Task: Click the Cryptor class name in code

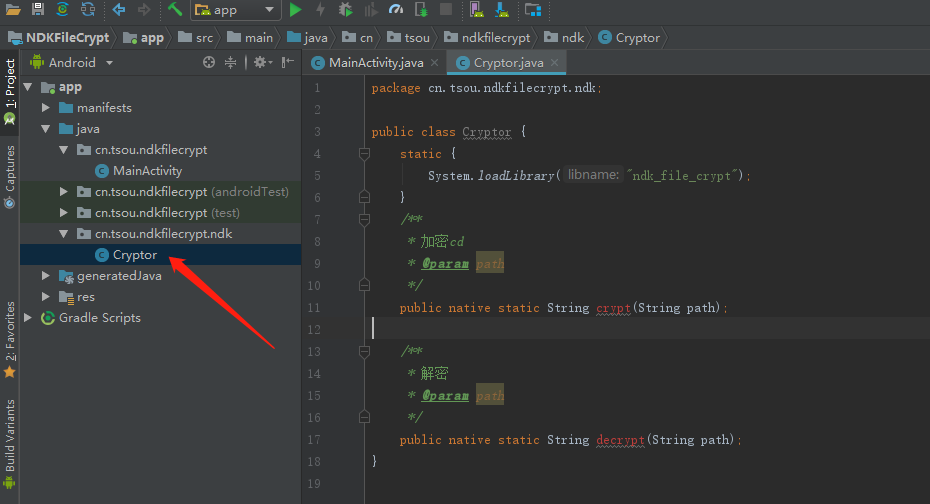Action: (486, 132)
